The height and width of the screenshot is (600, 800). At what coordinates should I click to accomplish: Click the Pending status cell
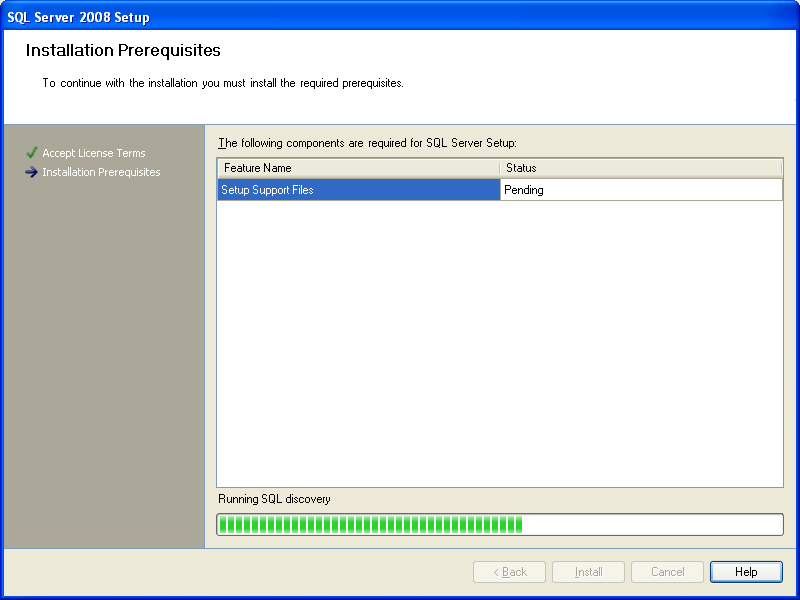[641, 190]
